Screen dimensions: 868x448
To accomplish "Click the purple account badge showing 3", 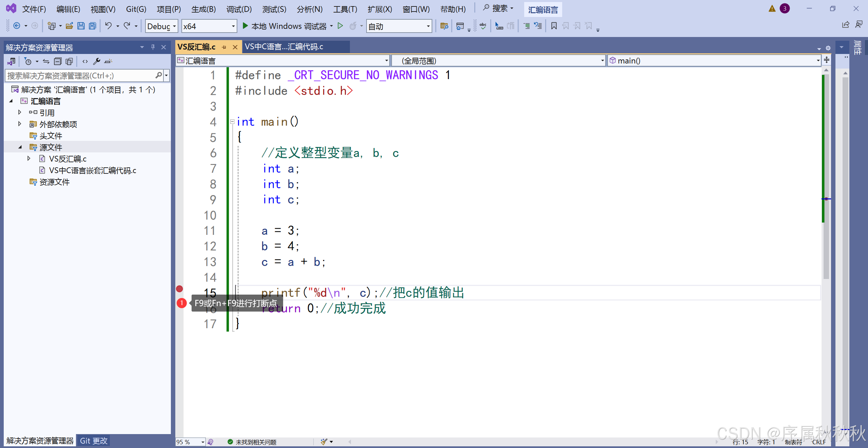I will [x=785, y=8].
